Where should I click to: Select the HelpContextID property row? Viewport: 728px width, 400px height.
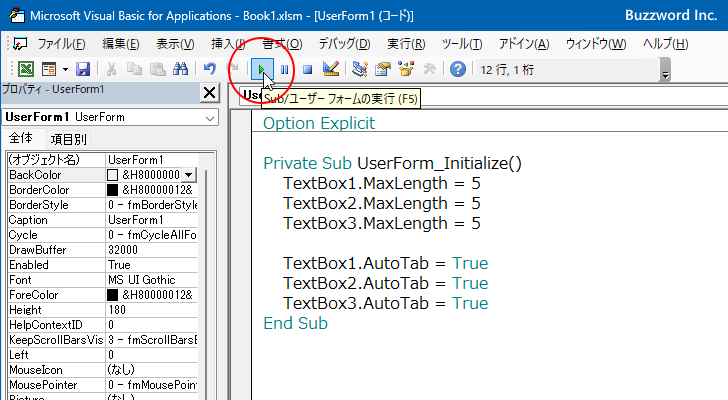(103, 325)
